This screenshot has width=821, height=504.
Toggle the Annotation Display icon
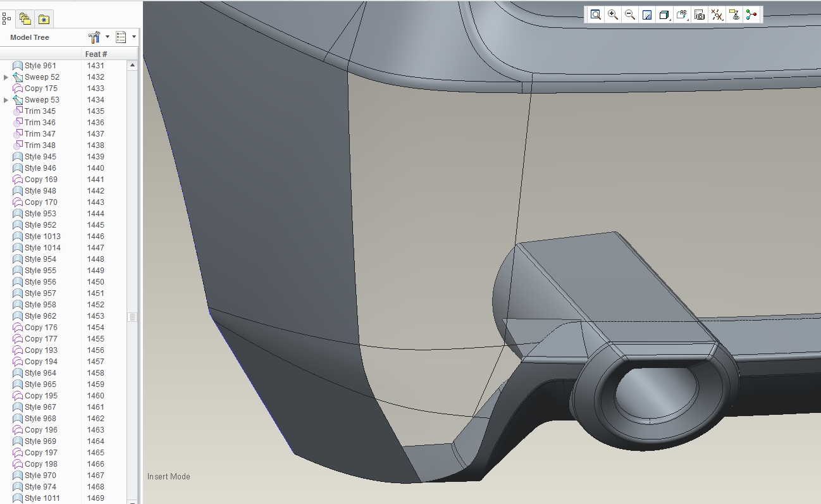[x=734, y=15]
